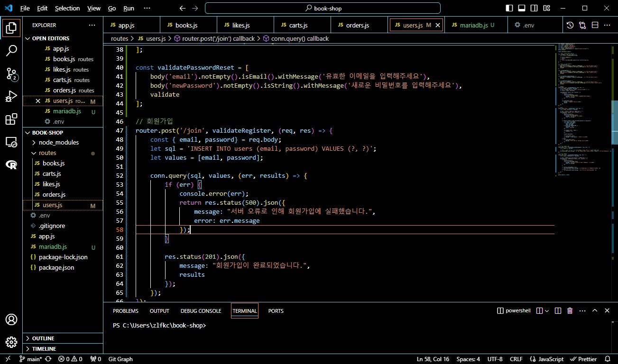Open the customize layout icon
This screenshot has height=364, width=618.
[546, 9]
